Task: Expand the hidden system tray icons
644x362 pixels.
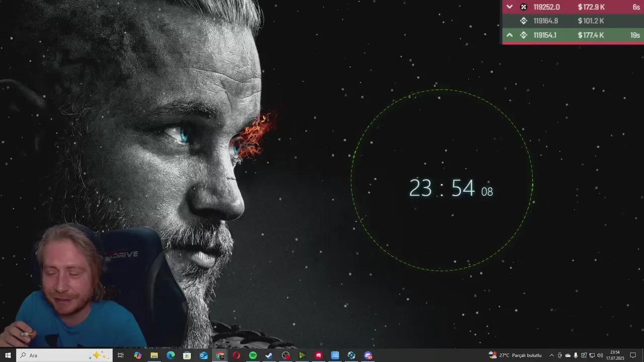Action: pos(551,355)
